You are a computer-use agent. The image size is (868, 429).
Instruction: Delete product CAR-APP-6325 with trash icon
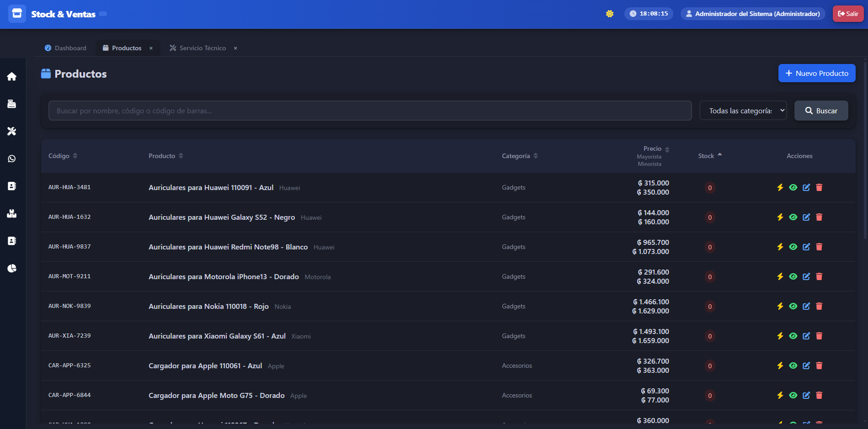tap(819, 365)
